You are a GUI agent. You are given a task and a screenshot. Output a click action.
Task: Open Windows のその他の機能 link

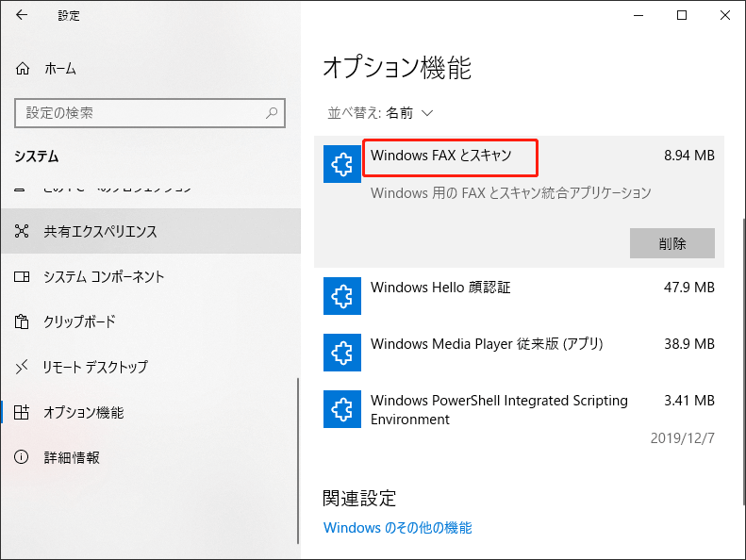[x=398, y=528]
